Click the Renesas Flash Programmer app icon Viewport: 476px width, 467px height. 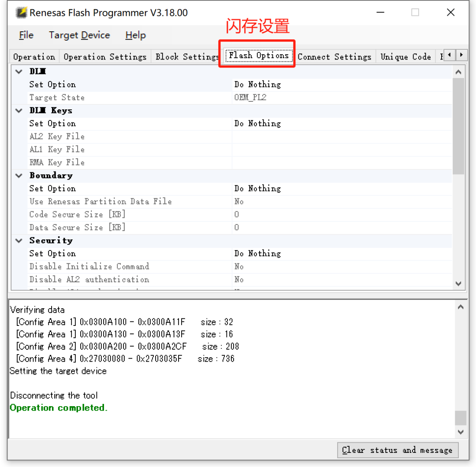21,12
